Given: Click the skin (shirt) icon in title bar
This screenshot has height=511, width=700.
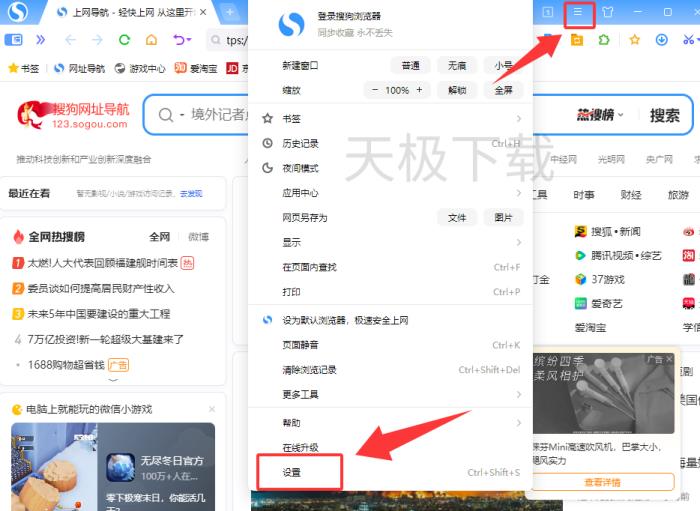Looking at the screenshot, I should [x=608, y=13].
